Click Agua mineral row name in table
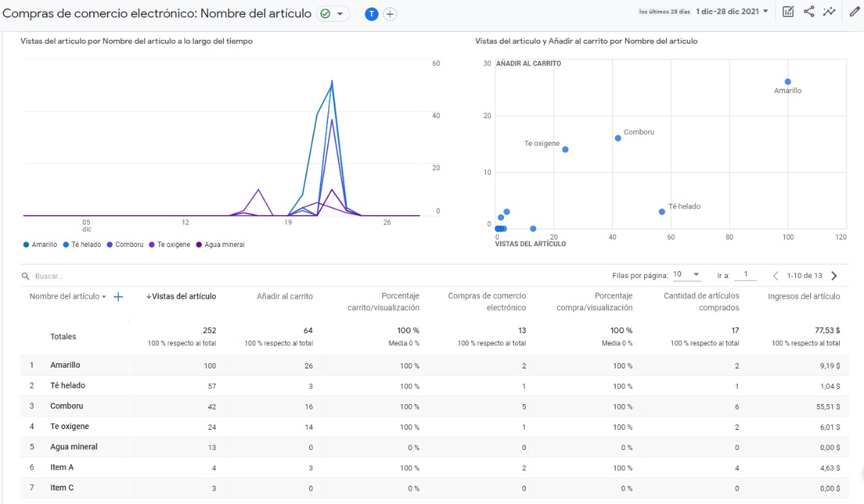The width and height of the screenshot is (864, 504). coord(74,447)
